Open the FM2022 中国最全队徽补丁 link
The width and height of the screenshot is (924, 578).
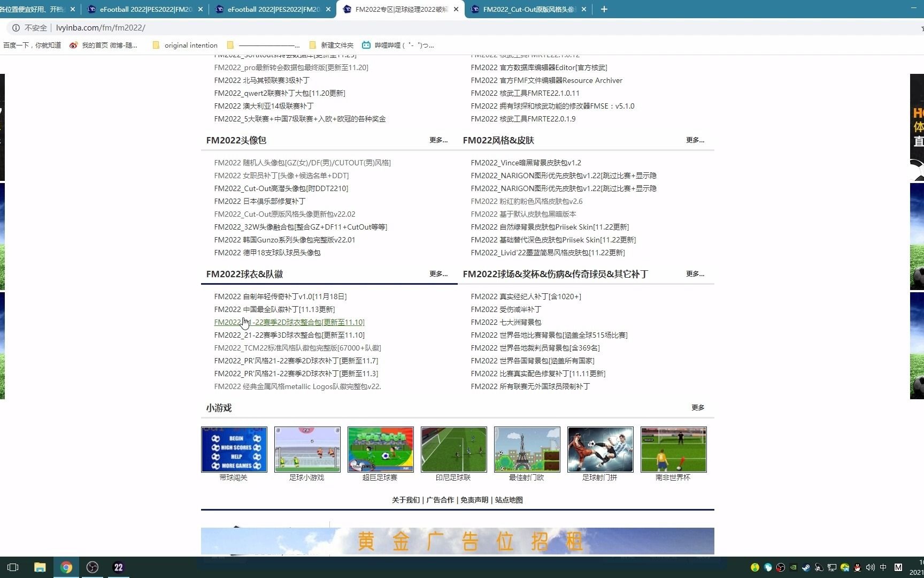274,309
